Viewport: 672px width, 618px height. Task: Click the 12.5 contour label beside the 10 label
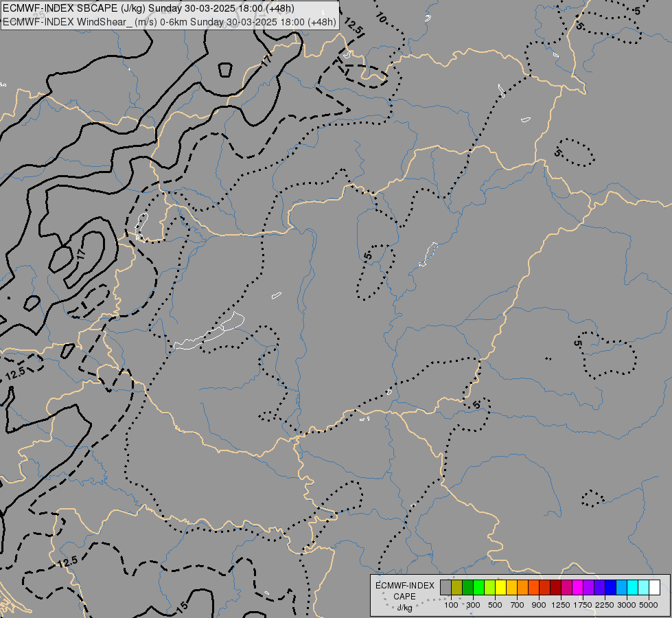tap(354, 27)
